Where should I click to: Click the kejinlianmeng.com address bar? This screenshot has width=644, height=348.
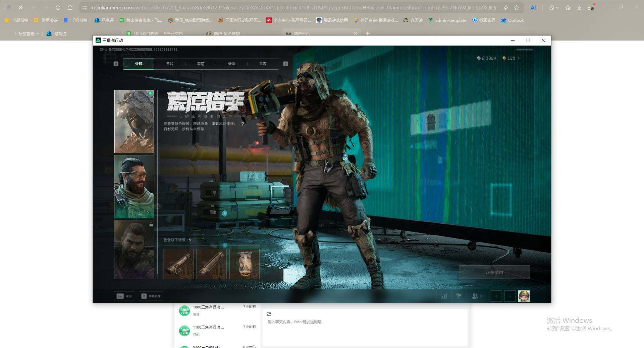click(x=295, y=7)
